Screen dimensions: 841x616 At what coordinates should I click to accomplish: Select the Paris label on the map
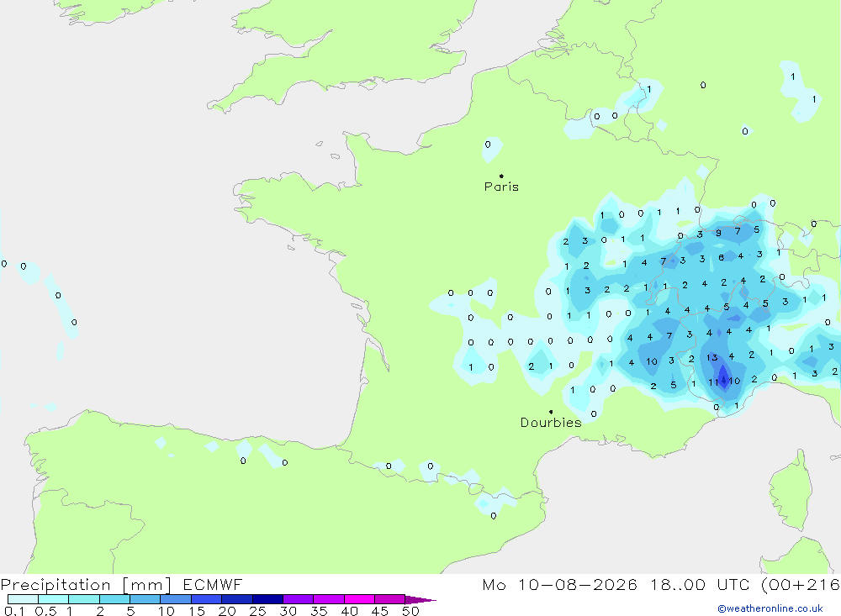point(501,187)
